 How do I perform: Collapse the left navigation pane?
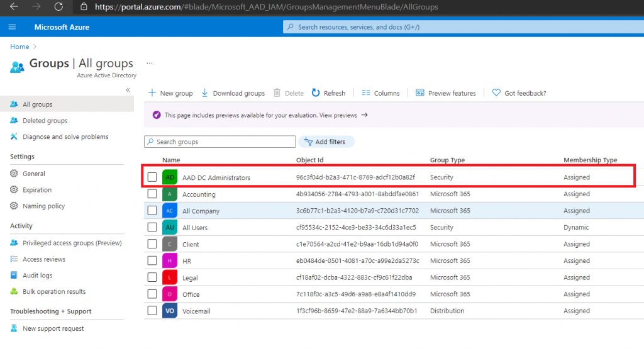[x=128, y=90]
